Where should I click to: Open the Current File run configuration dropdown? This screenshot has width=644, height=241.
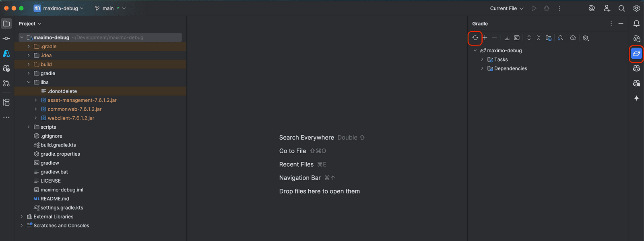[x=506, y=8]
